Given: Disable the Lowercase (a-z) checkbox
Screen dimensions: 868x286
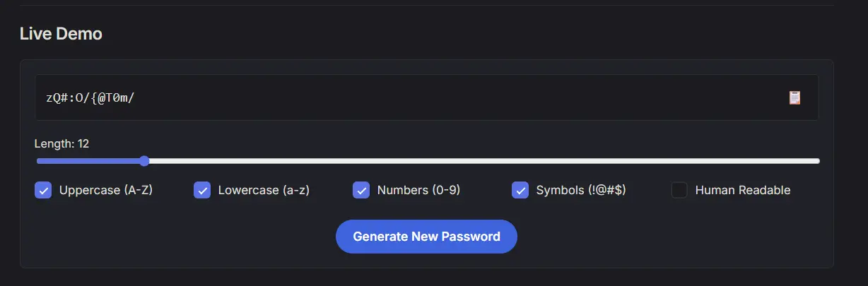Looking at the screenshot, I should 202,190.
